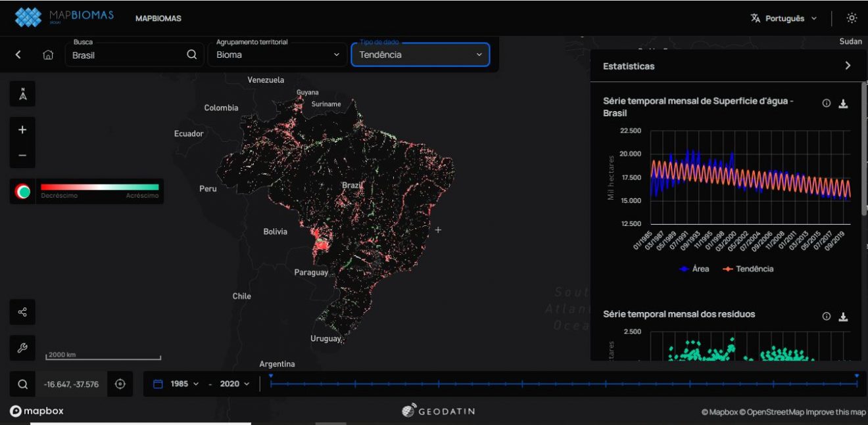
Task: Click the Improve this map link
Action: pos(836,412)
